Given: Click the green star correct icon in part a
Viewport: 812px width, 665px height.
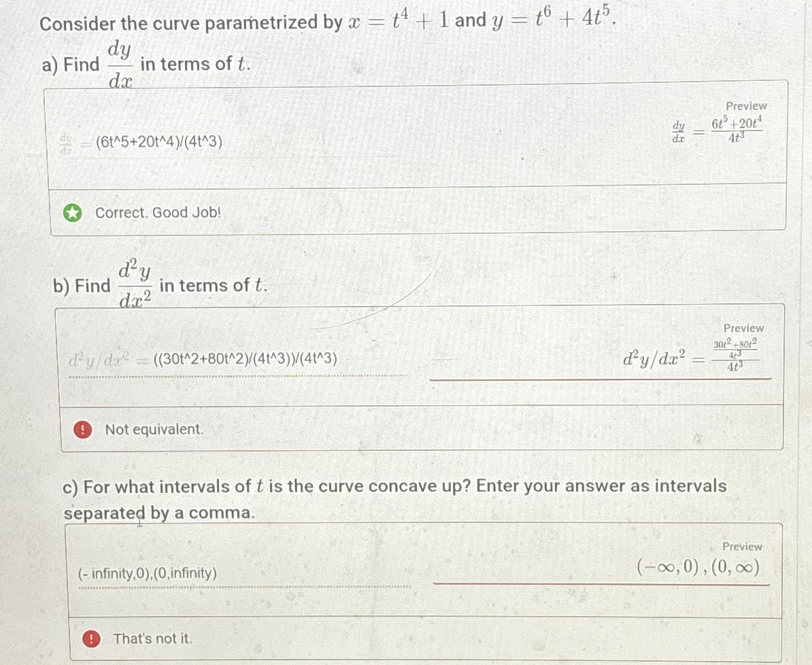Looking at the screenshot, I should click(73, 213).
